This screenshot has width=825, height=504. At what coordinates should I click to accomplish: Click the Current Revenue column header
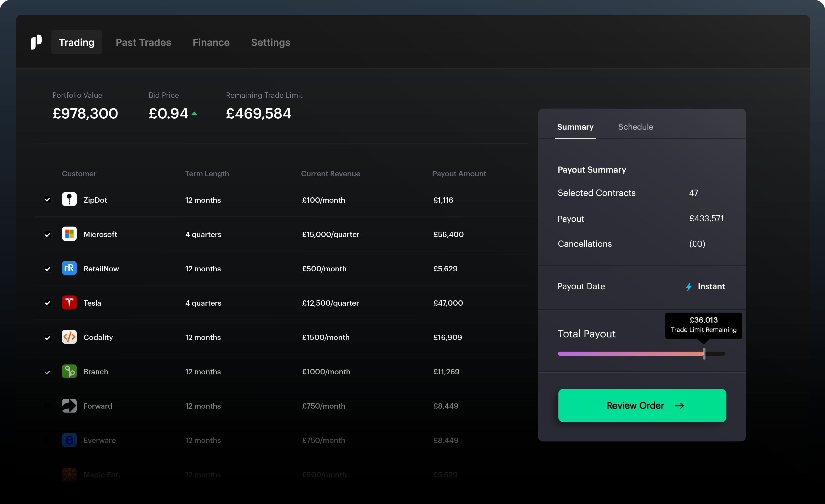(331, 173)
